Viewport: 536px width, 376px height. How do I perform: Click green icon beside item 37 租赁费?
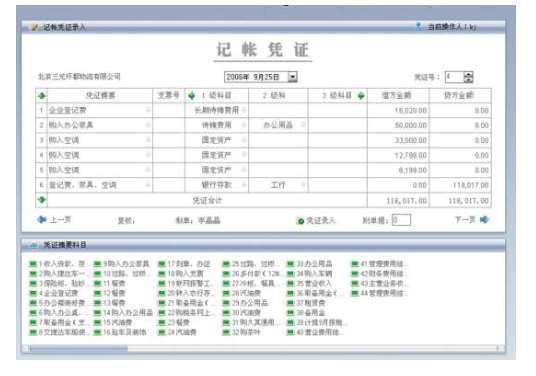291,303
